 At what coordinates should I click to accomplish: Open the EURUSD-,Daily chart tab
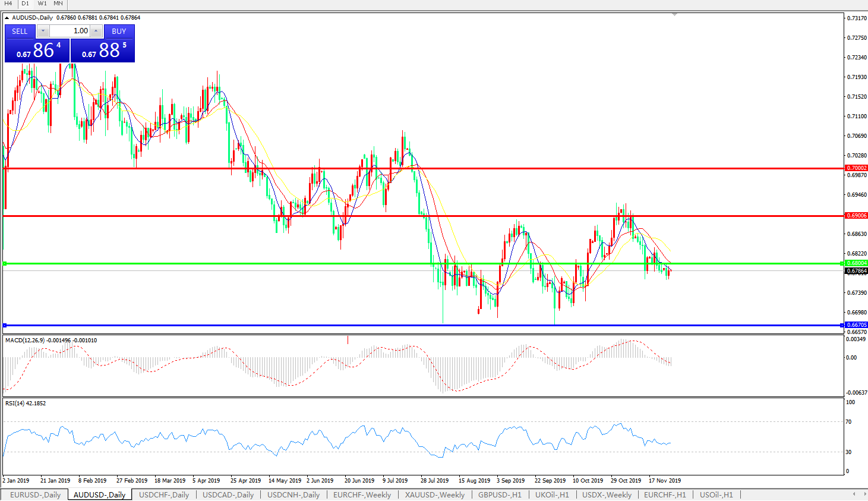coord(35,494)
